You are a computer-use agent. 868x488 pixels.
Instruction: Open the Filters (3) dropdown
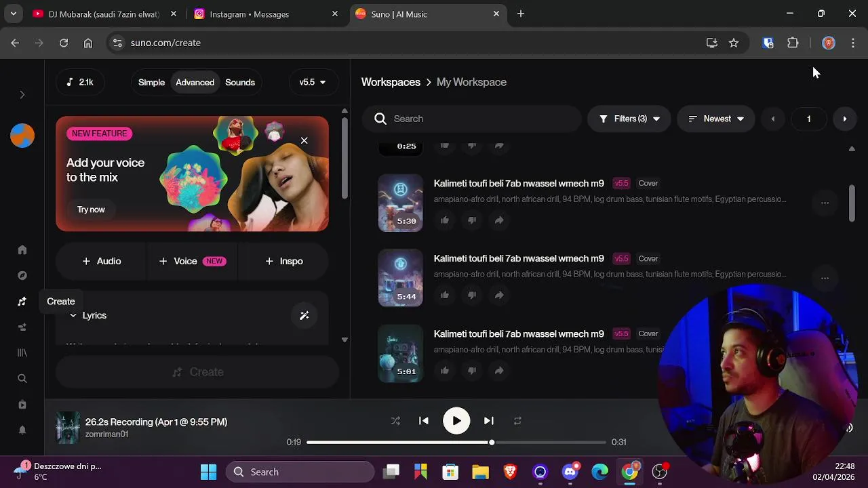click(x=629, y=119)
